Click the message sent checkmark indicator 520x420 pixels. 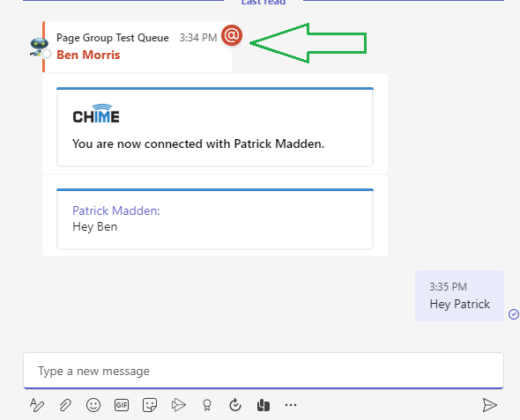(514, 314)
